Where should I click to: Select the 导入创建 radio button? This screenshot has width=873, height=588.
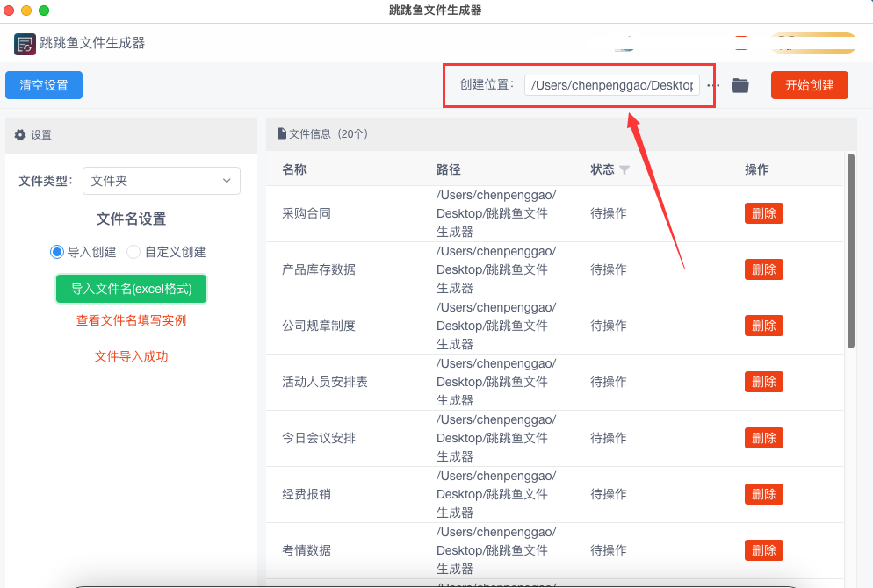tap(57, 252)
